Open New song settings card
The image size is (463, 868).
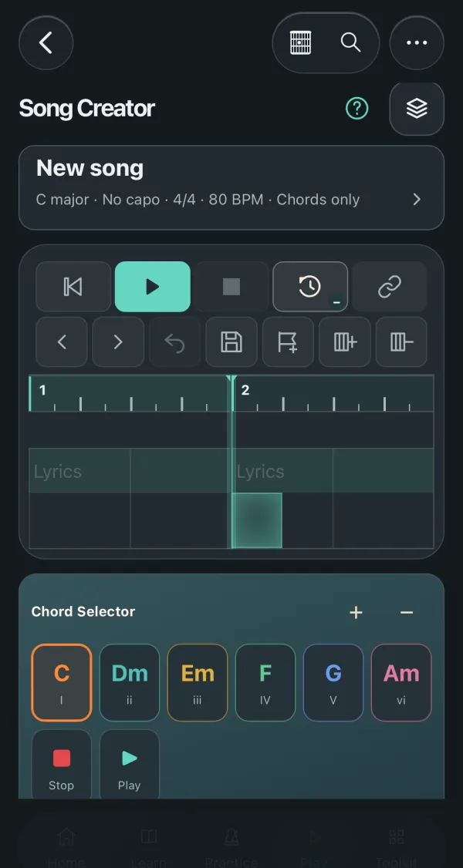pos(231,187)
